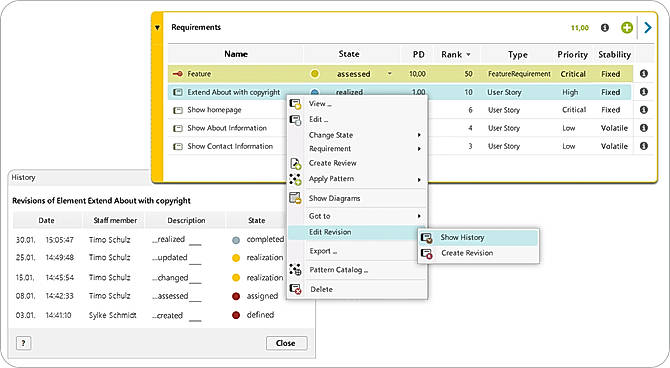Click info icon in the Feature row
Image resolution: width=670 pixels, height=368 pixels.
pos(644,74)
